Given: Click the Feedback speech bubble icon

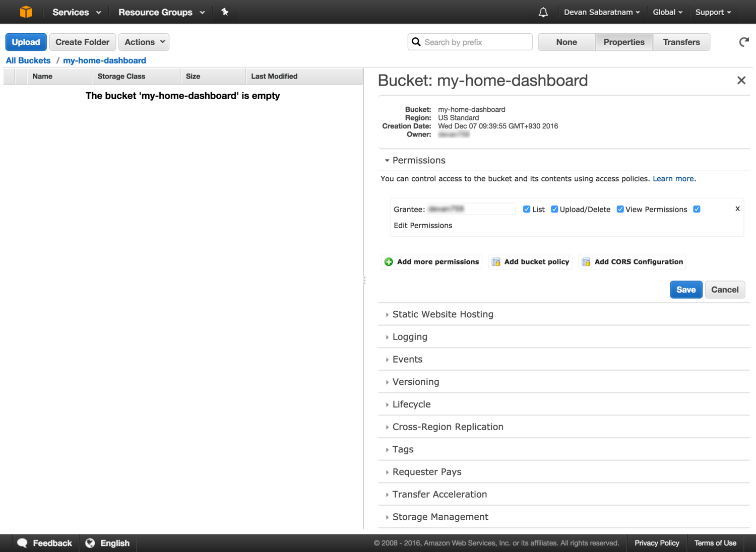Looking at the screenshot, I should (x=22, y=543).
